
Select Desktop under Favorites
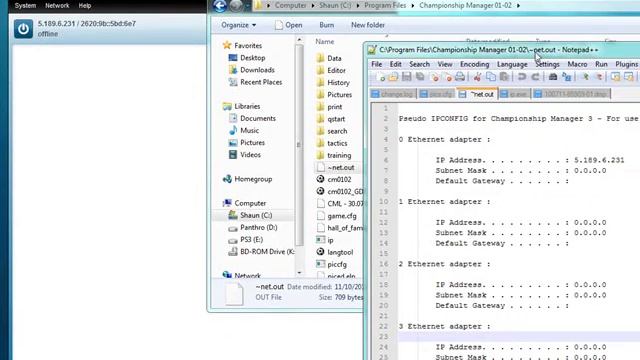tap(247, 58)
